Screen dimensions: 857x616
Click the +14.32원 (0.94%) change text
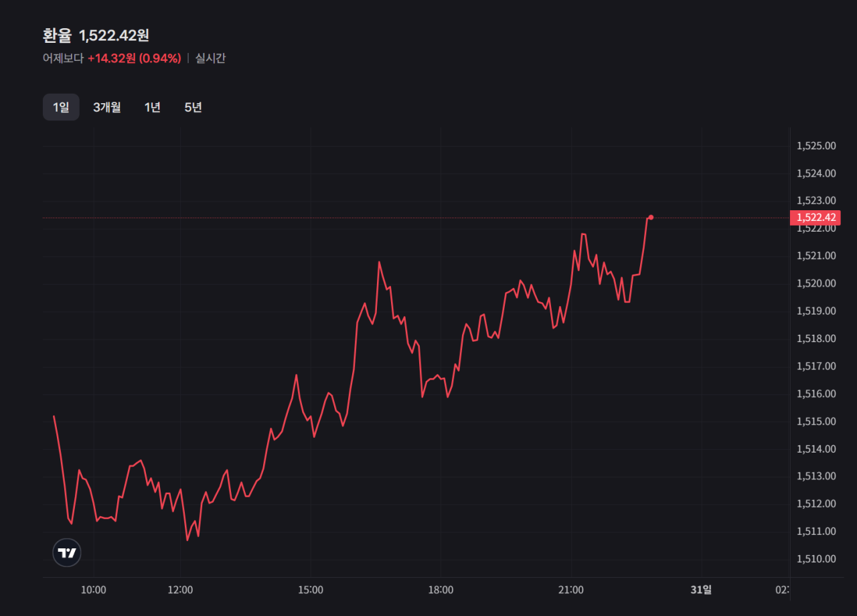coord(134,58)
